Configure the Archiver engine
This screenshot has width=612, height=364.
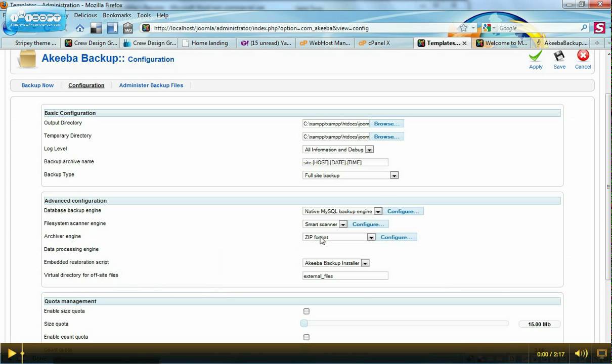[396, 237]
